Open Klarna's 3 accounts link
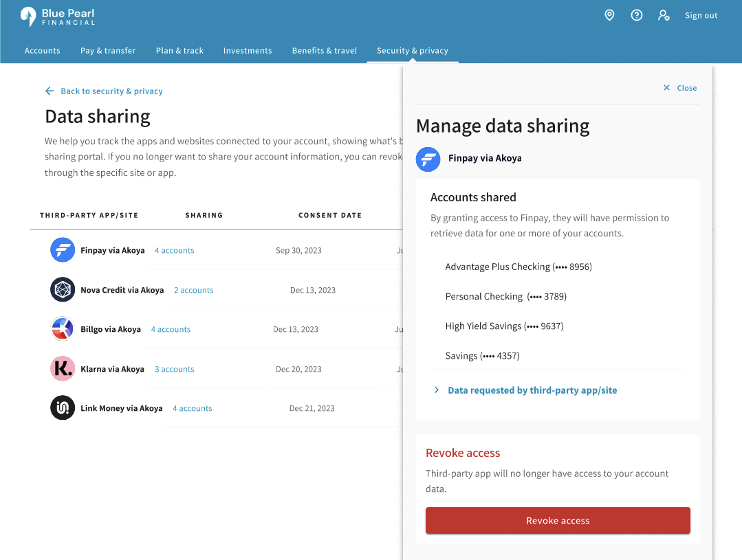742x560 pixels. tap(174, 369)
